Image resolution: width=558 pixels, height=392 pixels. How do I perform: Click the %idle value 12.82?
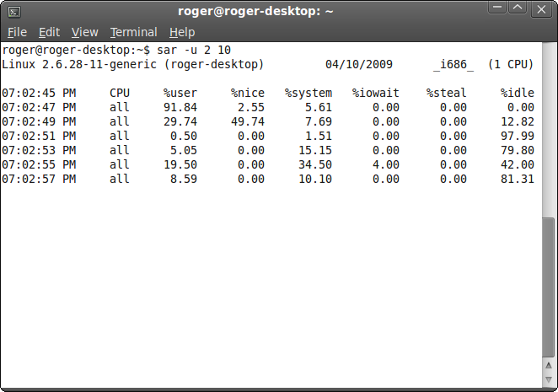point(518,121)
